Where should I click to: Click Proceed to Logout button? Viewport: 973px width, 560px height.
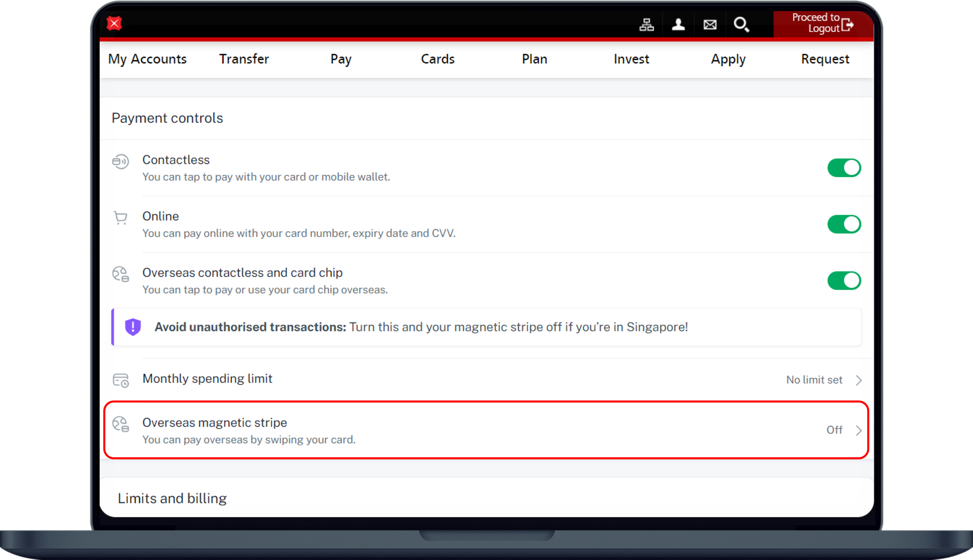(823, 23)
